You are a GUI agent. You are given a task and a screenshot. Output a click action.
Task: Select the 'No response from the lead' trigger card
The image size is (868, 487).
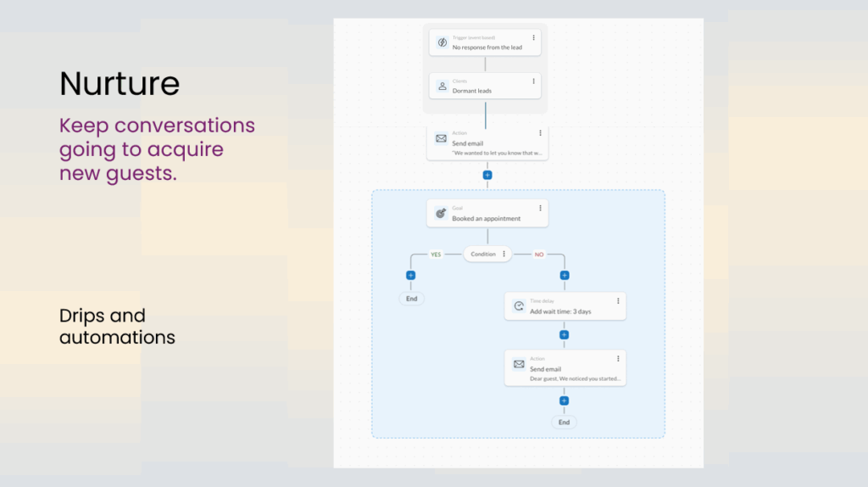click(486, 43)
